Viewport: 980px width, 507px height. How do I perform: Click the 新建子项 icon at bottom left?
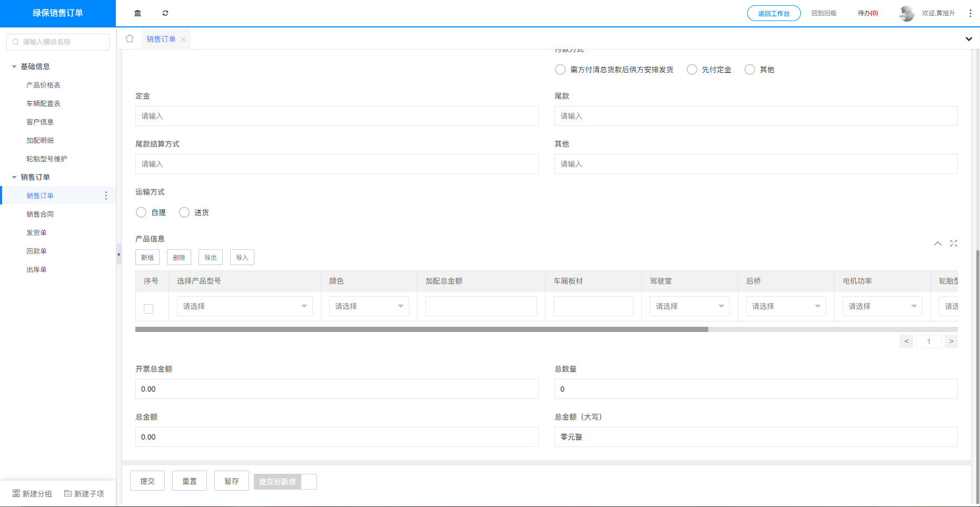pyautogui.click(x=68, y=493)
